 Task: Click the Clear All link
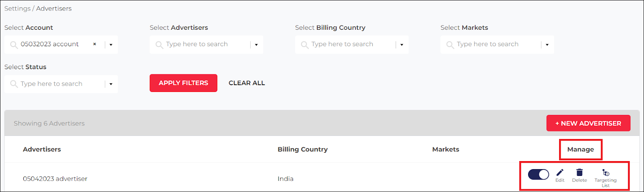[247, 83]
